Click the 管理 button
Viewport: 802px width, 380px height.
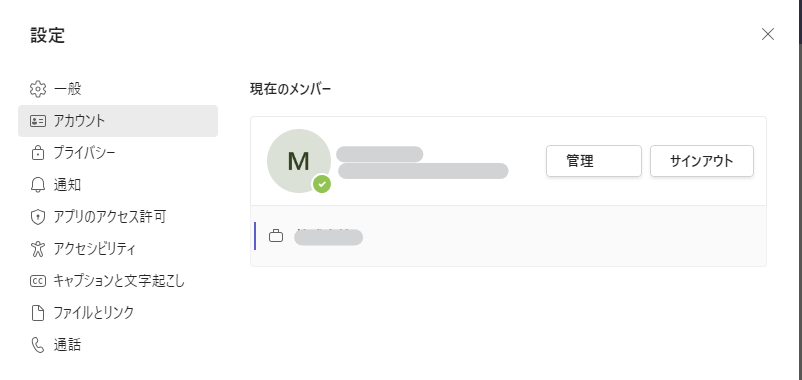tap(594, 161)
